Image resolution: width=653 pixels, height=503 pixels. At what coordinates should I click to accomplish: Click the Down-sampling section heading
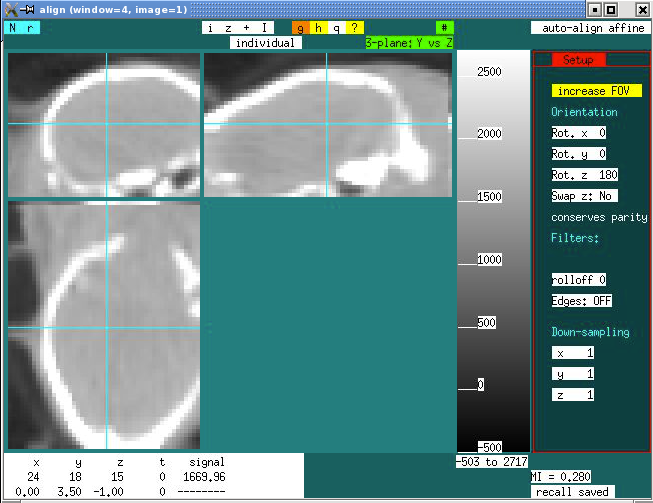pyautogui.click(x=590, y=332)
